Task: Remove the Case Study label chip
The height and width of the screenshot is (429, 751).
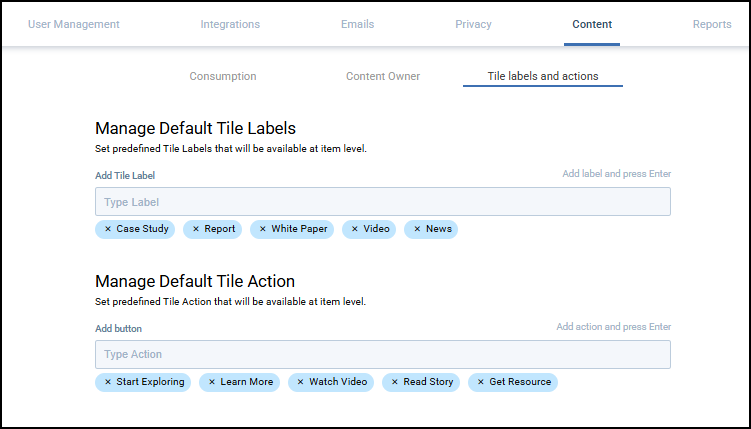Action: point(108,229)
